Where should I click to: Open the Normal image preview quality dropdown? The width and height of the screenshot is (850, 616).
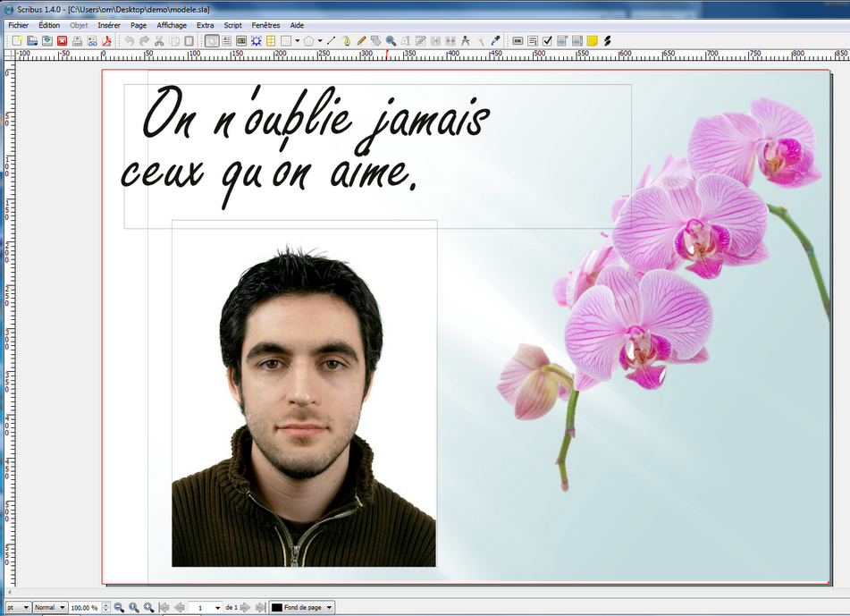pyautogui.click(x=50, y=607)
